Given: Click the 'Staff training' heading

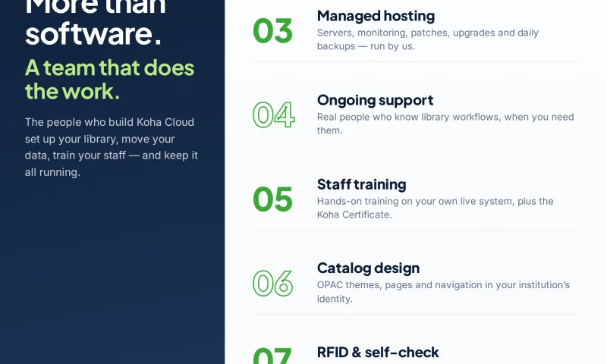Looking at the screenshot, I should coord(362,184).
